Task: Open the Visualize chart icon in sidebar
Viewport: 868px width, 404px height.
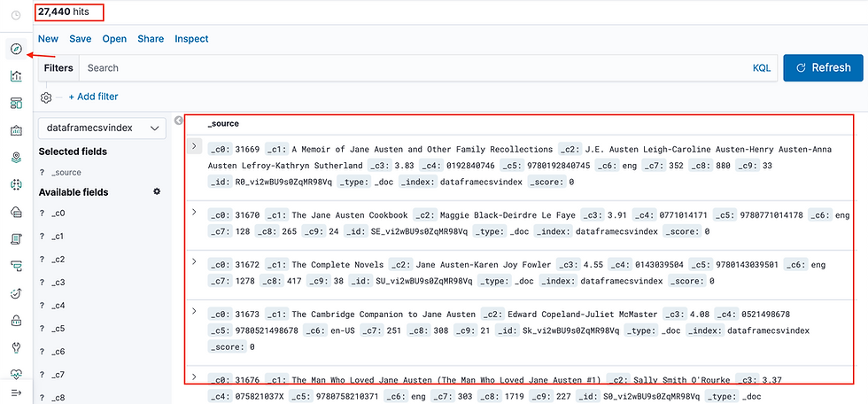Action: [x=16, y=76]
